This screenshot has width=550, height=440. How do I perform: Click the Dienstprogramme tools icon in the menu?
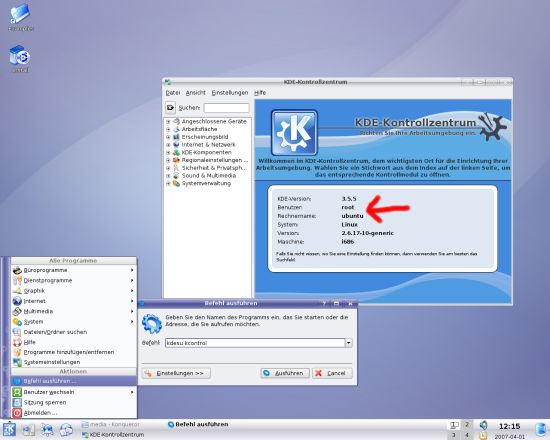pyautogui.click(x=17, y=280)
